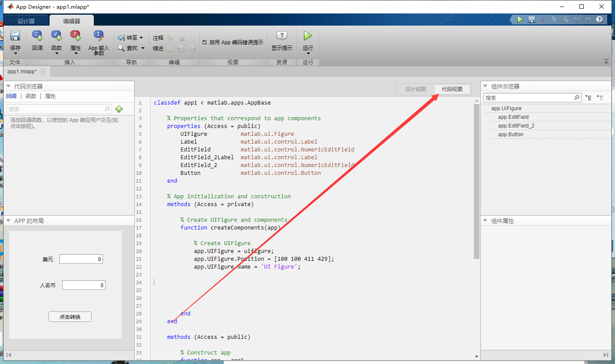Select app.EditField_2 in component tree
Viewport: 615px width, 364px height.
(x=516, y=126)
